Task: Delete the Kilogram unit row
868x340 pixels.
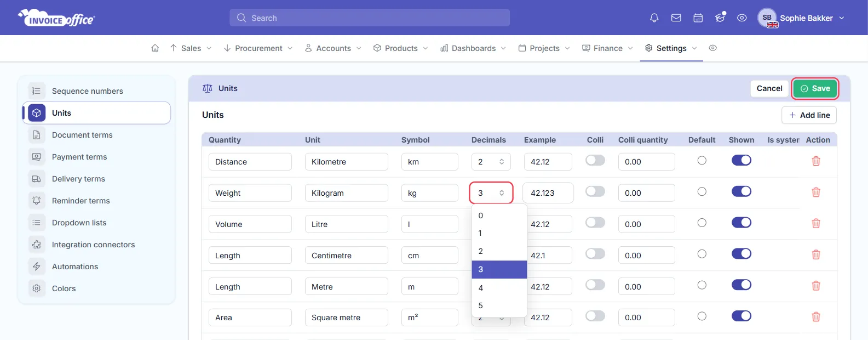Action: coord(816,192)
